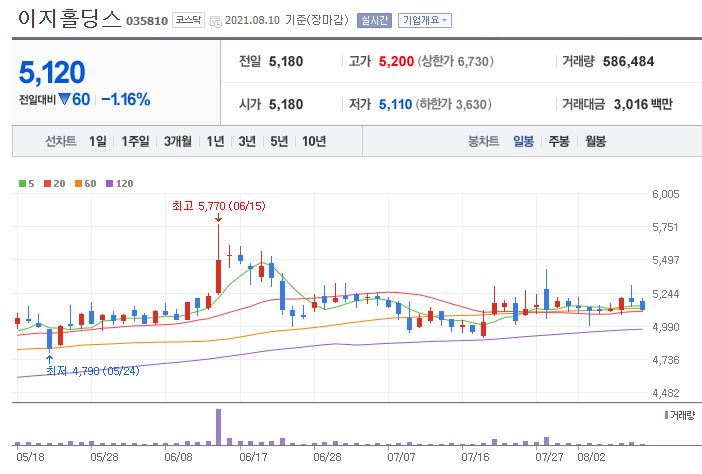Click the calendar icon beside the date

tap(215, 21)
